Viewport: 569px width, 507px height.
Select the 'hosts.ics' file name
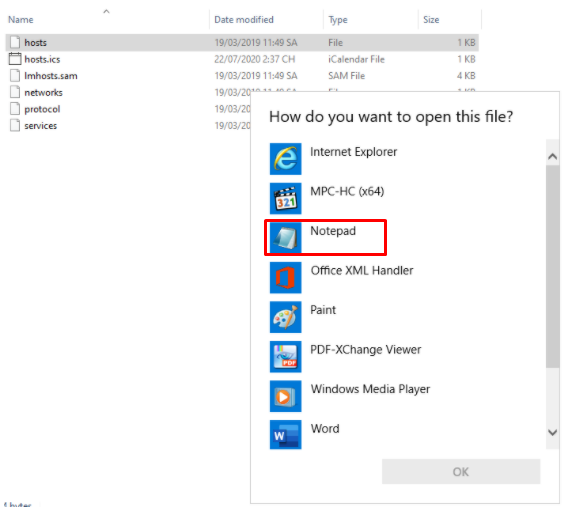(x=42, y=59)
